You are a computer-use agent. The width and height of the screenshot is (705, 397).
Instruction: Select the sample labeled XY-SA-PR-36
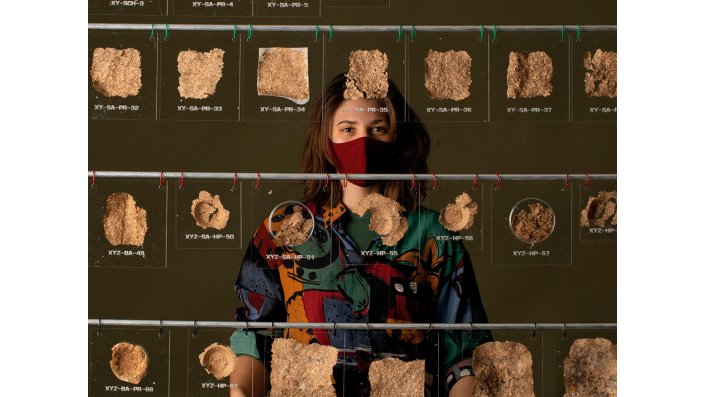(x=448, y=75)
